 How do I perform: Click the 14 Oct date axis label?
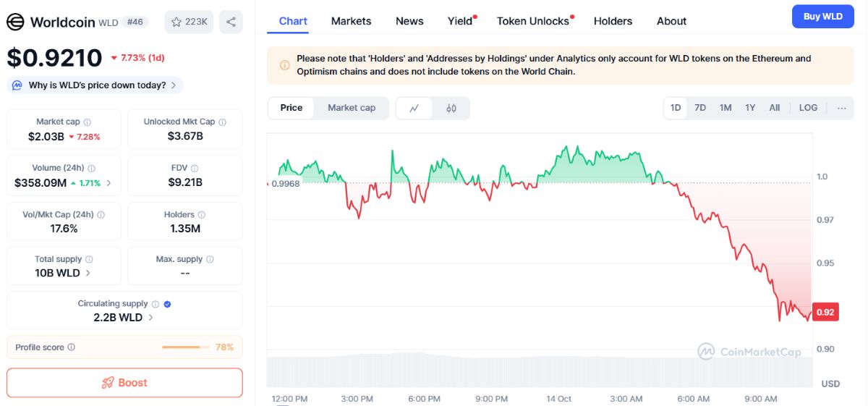(559, 399)
